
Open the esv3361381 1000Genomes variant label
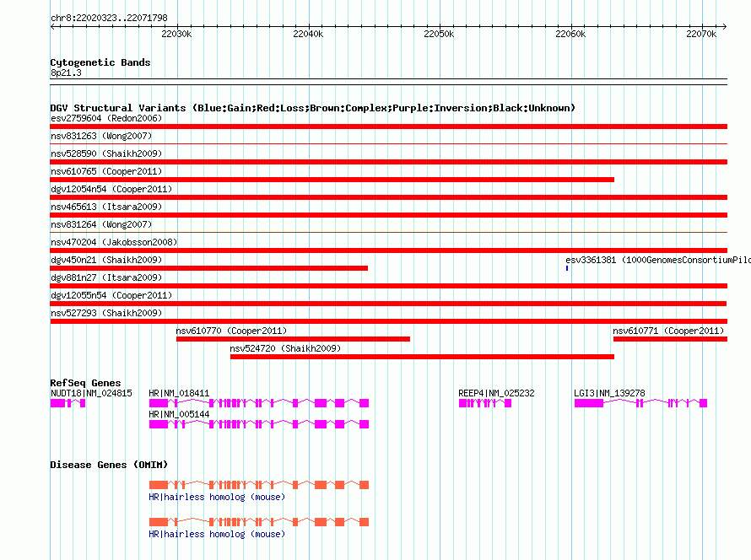(x=658, y=260)
